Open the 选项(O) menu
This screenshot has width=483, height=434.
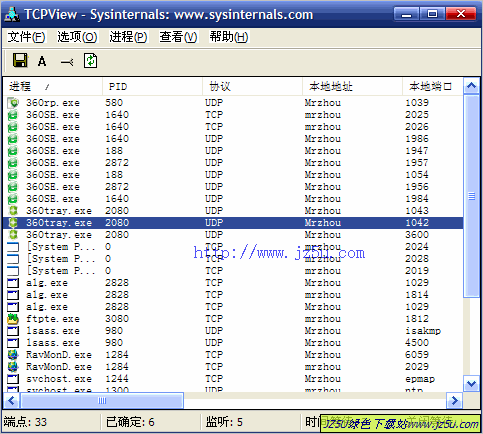[77, 37]
